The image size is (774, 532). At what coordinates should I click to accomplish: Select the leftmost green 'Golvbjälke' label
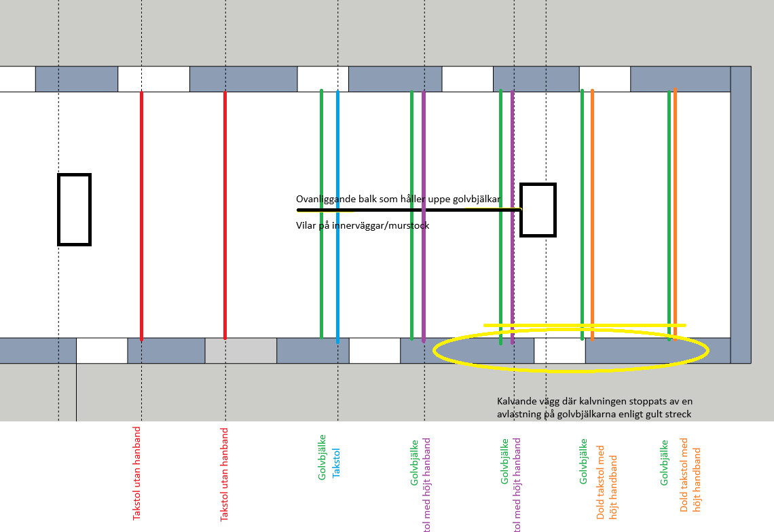click(x=322, y=457)
